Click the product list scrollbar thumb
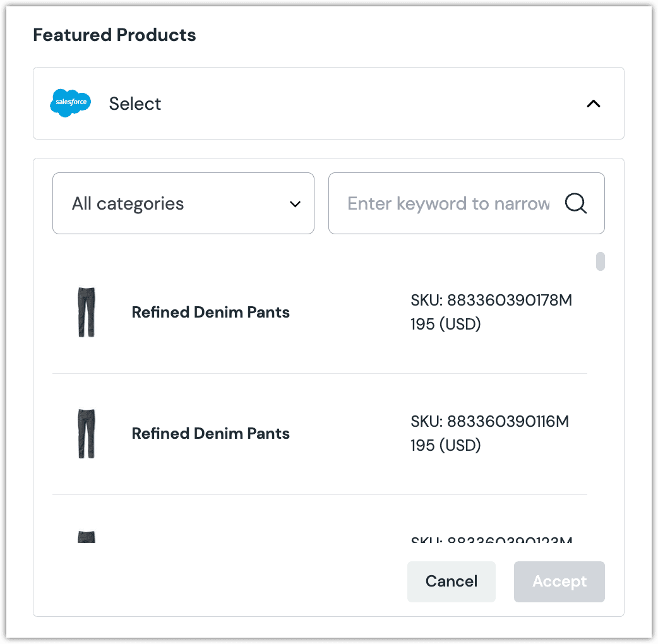658x644 pixels. coord(601,261)
